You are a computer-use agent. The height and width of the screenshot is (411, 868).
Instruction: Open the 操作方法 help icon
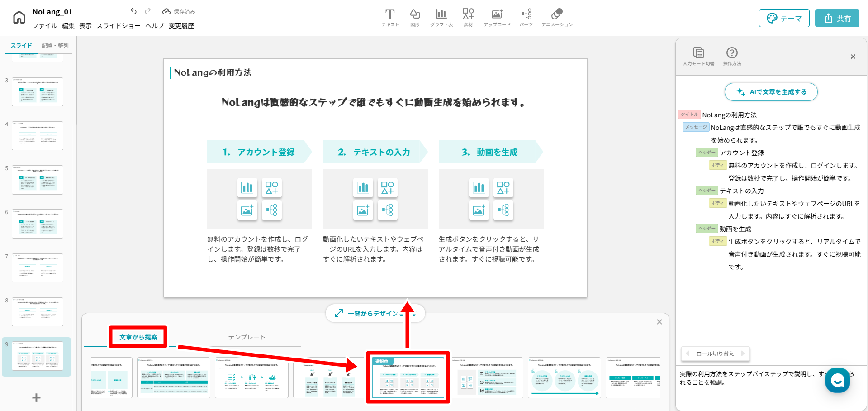[x=732, y=57]
